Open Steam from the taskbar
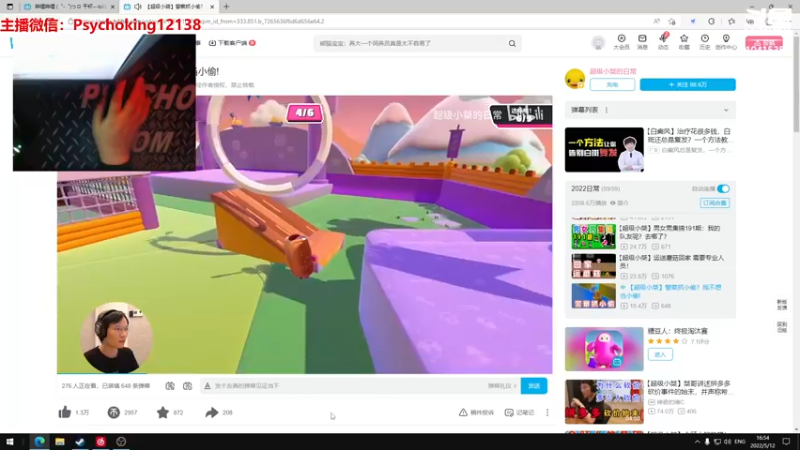 [x=80, y=442]
